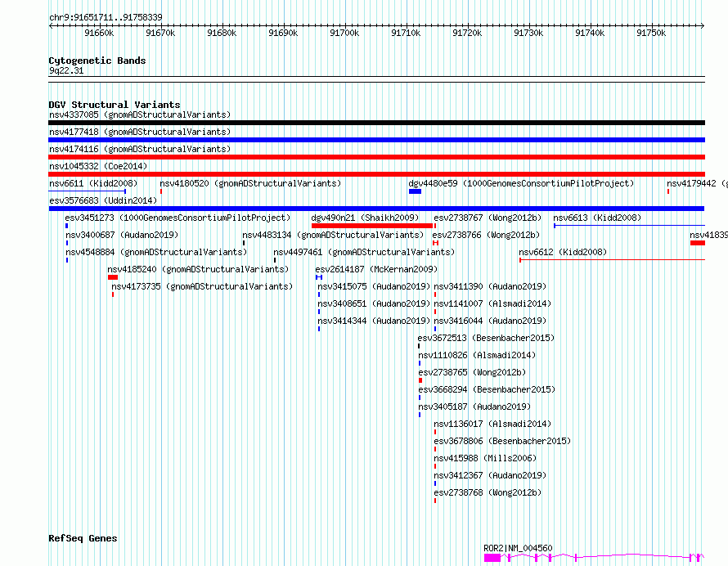The height and width of the screenshot is (566, 728).
Task: Click esv3451273 1000Genomes variant label
Action: [x=178, y=218]
